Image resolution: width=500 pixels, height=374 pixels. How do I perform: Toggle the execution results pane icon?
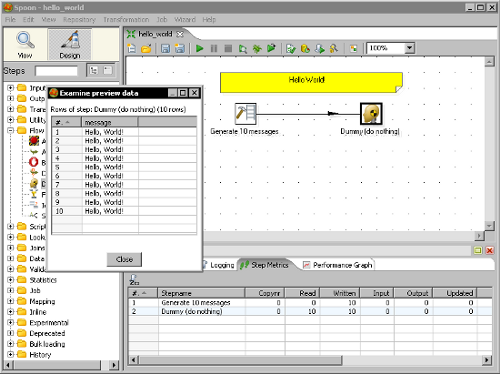[x=353, y=49]
